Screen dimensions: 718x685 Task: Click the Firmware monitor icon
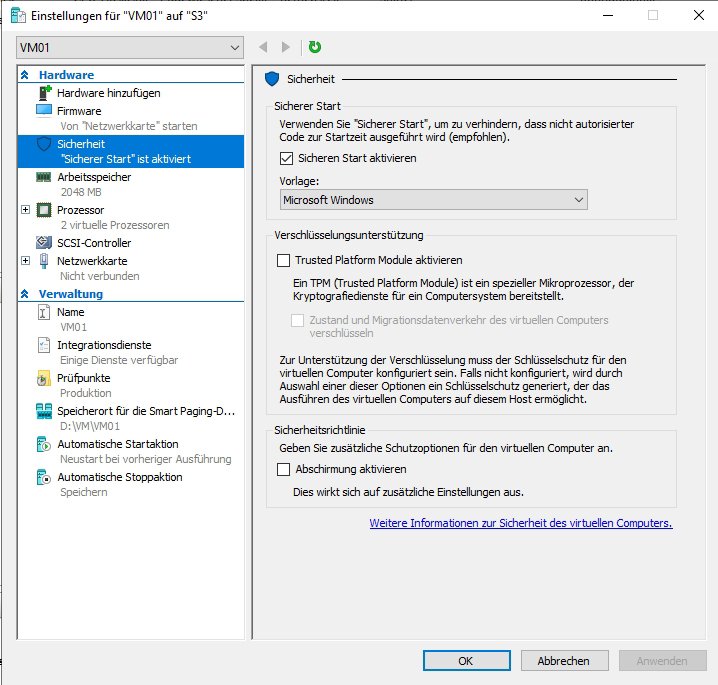[44, 110]
